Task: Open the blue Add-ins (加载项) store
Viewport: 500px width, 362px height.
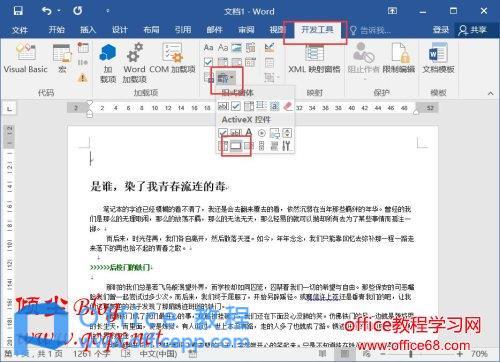Action: click(x=108, y=63)
